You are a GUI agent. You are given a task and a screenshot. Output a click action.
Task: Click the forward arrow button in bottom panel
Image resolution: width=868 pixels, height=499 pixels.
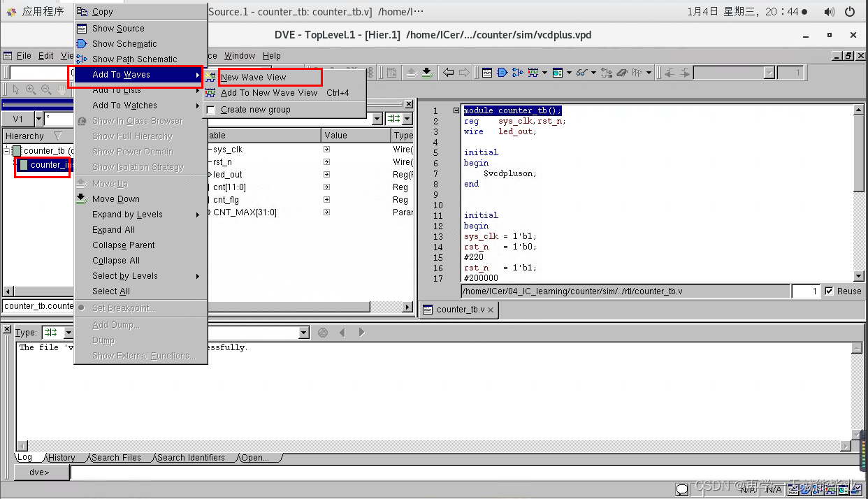(361, 332)
